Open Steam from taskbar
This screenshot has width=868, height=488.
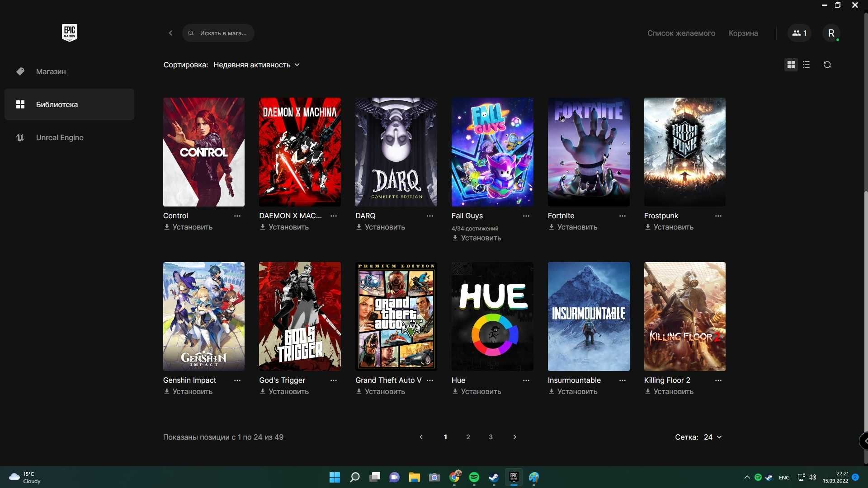coord(494,477)
